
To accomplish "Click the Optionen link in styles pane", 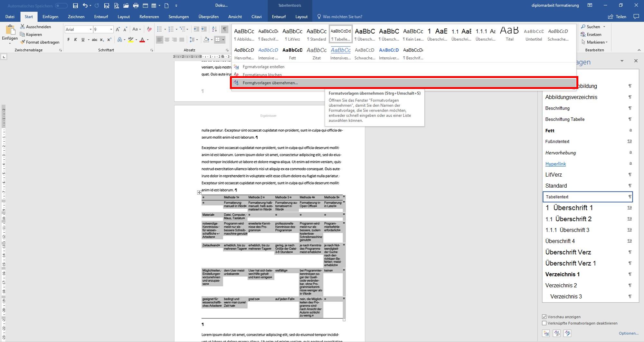I will point(628,333).
